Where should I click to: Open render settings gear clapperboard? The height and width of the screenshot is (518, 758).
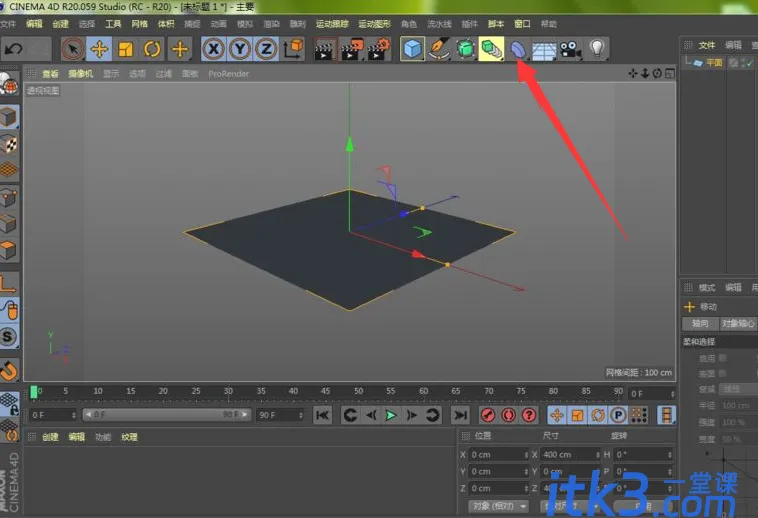click(x=379, y=49)
